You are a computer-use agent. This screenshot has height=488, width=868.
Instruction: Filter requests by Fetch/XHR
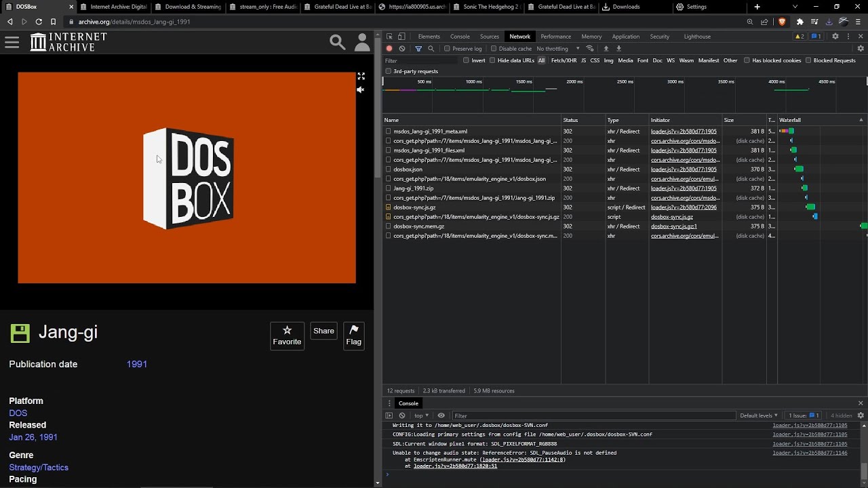tap(564, 60)
